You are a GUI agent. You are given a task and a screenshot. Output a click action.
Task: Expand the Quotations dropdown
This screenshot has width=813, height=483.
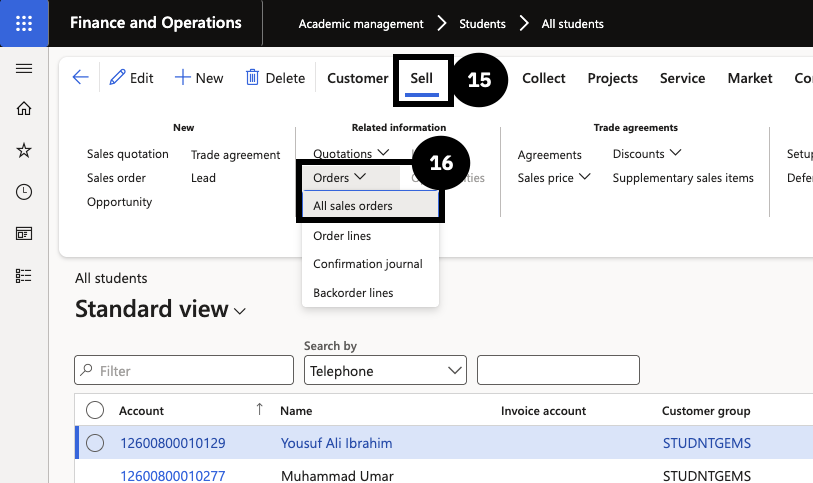coord(351,153)
